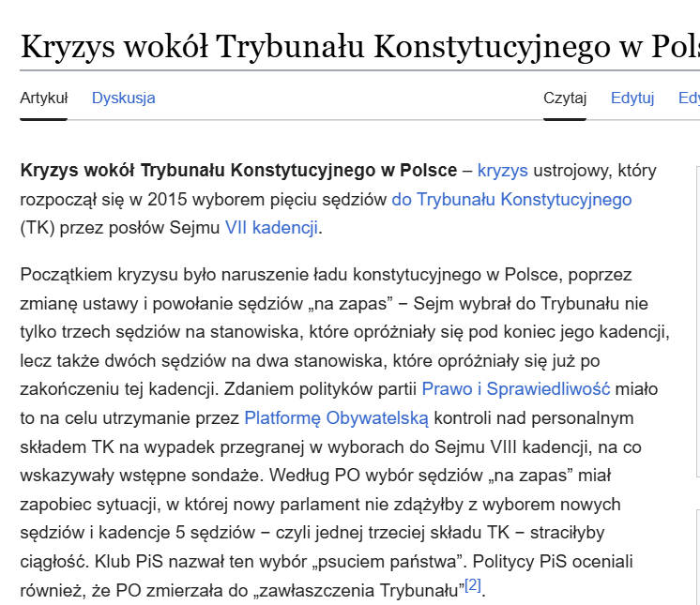Click the text 'wskazywały wstępne sondaże'
The height and width of the screenshot is (605, 700).
pyautogui.click(x=139, y=476)
